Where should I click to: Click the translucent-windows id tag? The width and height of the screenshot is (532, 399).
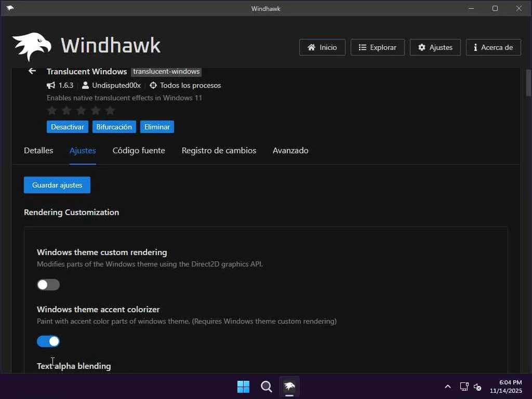pyautogui.click(x=166, y=72)
